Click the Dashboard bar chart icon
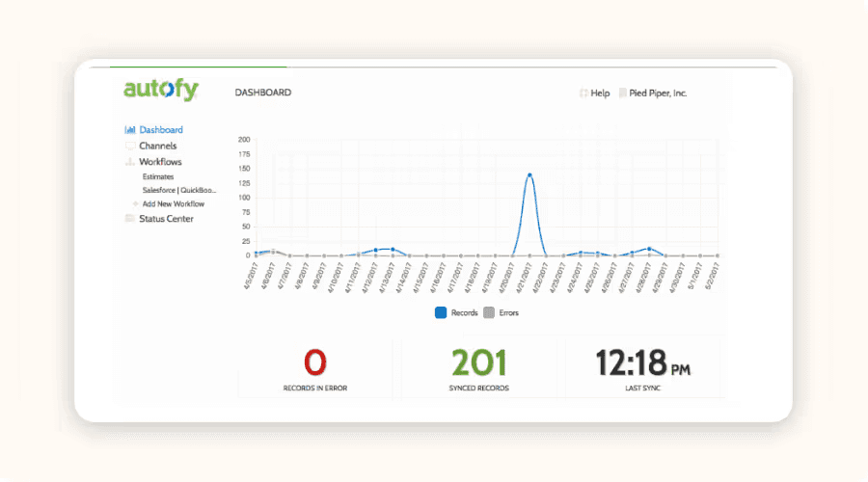 click(130, 130)
